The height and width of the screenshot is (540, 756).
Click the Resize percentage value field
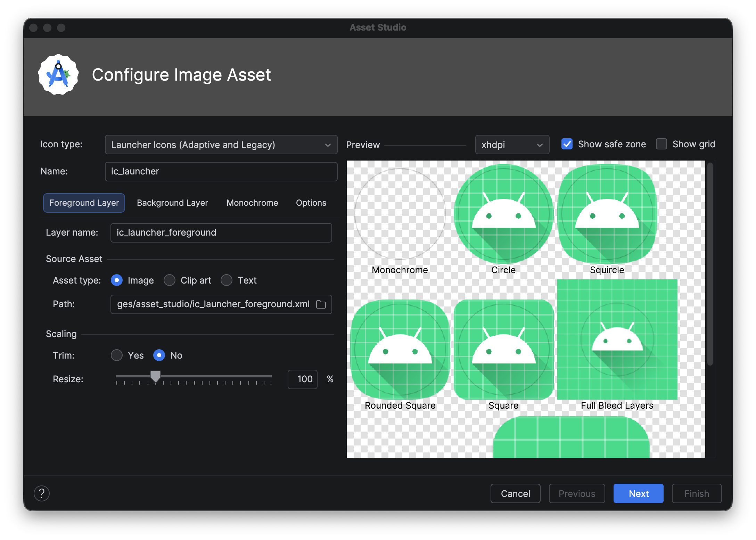click(302, 379)
